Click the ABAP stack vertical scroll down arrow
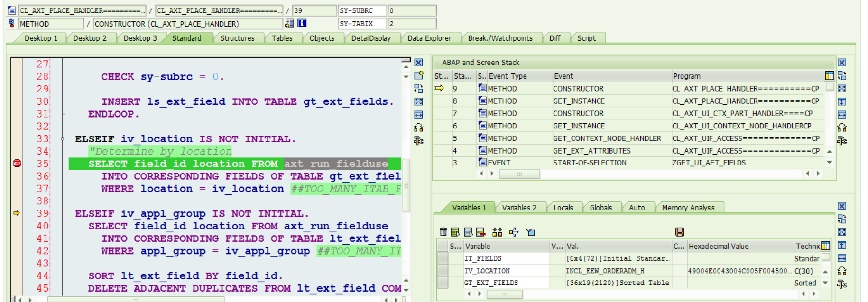 (x=829, y=162)
